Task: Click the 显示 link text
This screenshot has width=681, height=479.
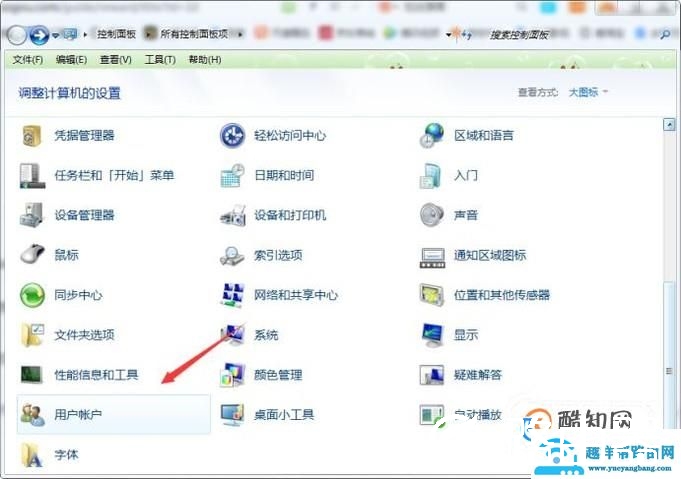Action: pyautogui.click(x=466, y=335)
